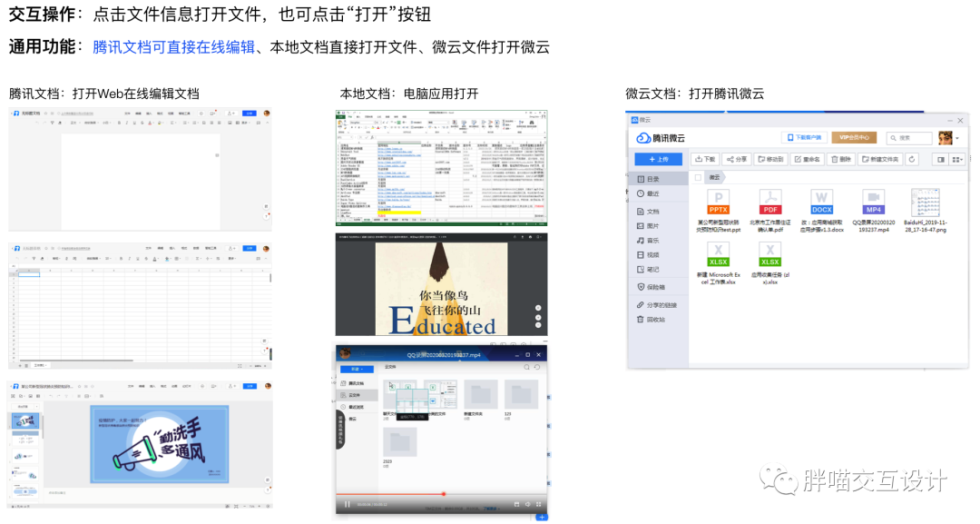Click the Excel spreadsheet screenshot under 本地文档
This screenshot has width=980, height=524.
click(441, 168)
